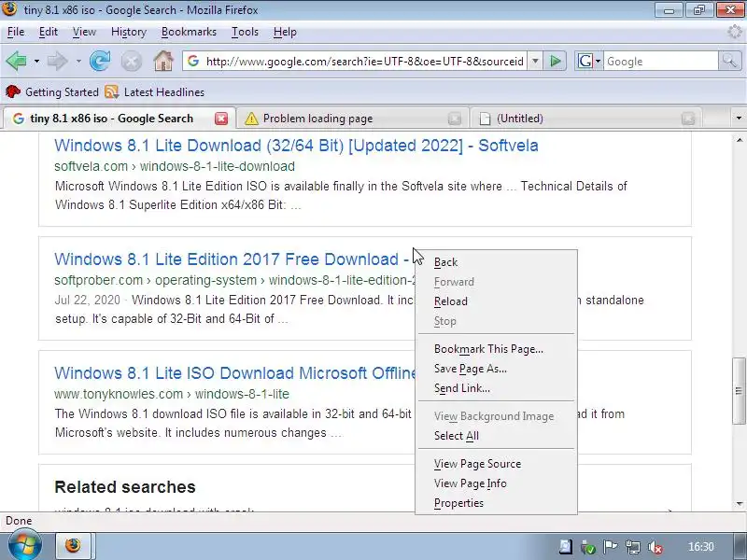This screenshot has height=560, width=747.
Task: Open the search engine selector dropdown
Action: click(x=589, y=61)
